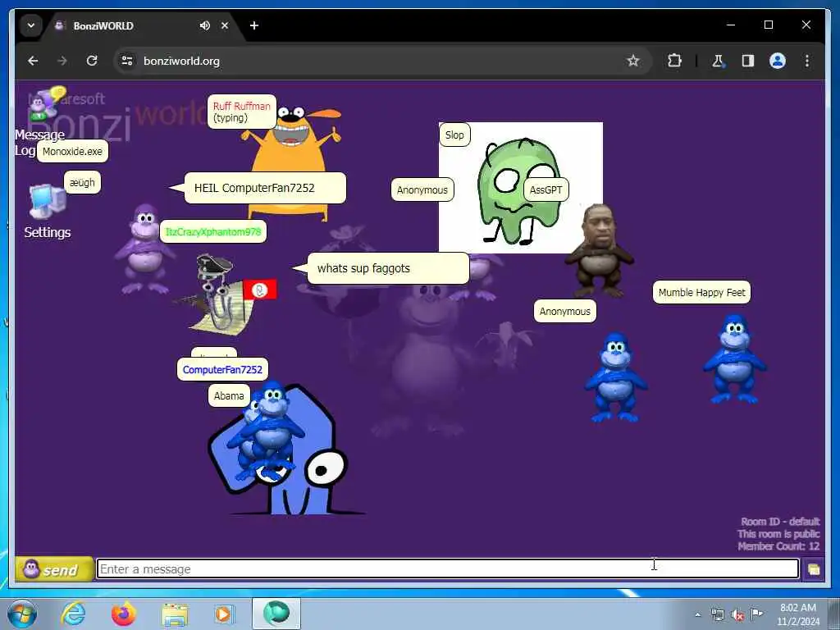
Task: Open the muted volume tray icon
Action: click(x=737, y=614)
